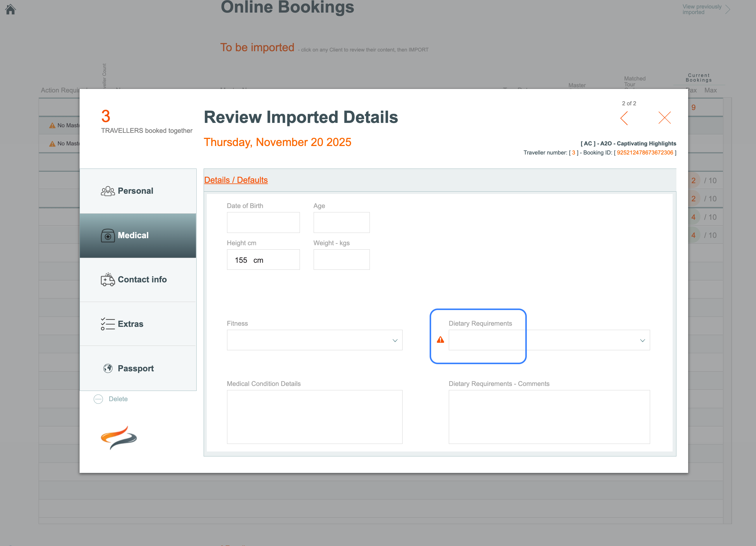Click the Passport globe icon

(108, 368)
